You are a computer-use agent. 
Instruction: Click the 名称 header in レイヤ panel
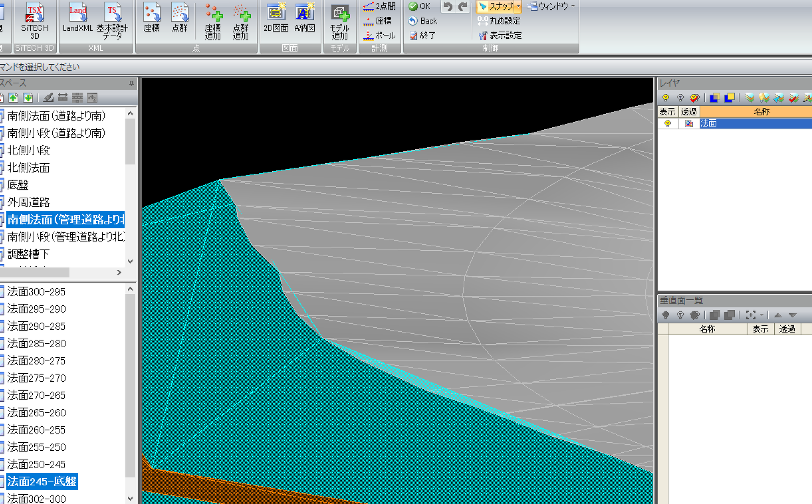756,112
